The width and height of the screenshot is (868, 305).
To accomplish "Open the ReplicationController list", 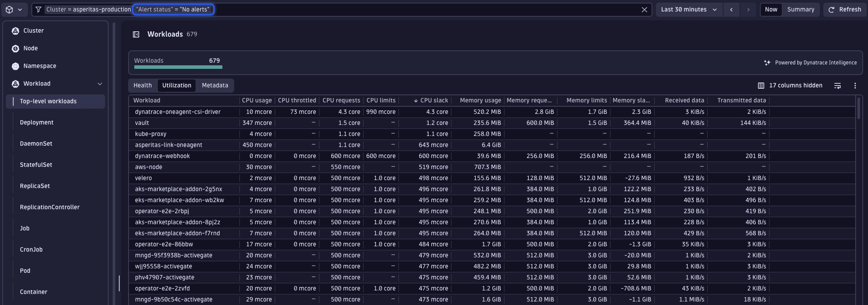I will tap(50, 207).
